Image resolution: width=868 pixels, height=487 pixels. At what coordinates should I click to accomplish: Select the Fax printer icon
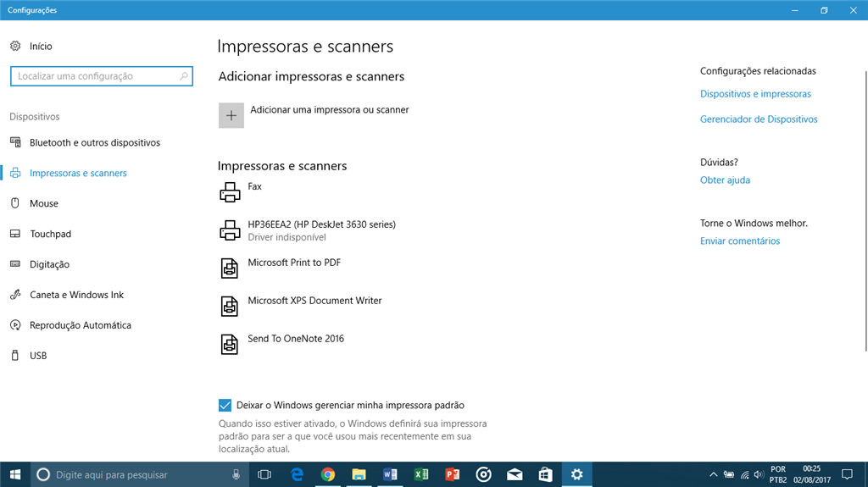pos(230,192)
